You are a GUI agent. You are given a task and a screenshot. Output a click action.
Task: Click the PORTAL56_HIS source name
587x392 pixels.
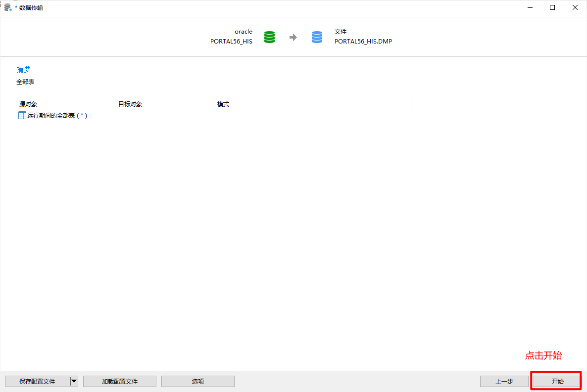tap(231, 41)
